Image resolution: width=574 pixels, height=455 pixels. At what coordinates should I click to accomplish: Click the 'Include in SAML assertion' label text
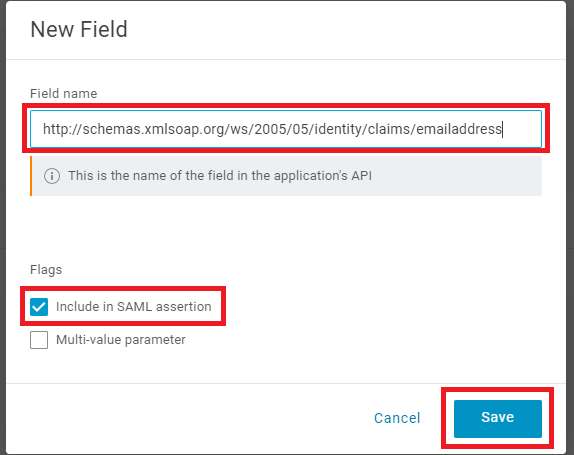134,307
